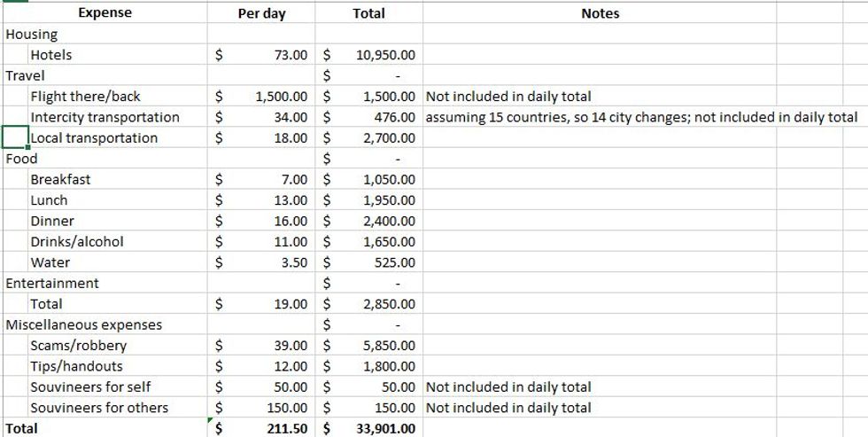Click the Intercity transportation label cell
Image resolution: width=868 pixels, height=437 pixels.
click(x=105, y=117)
